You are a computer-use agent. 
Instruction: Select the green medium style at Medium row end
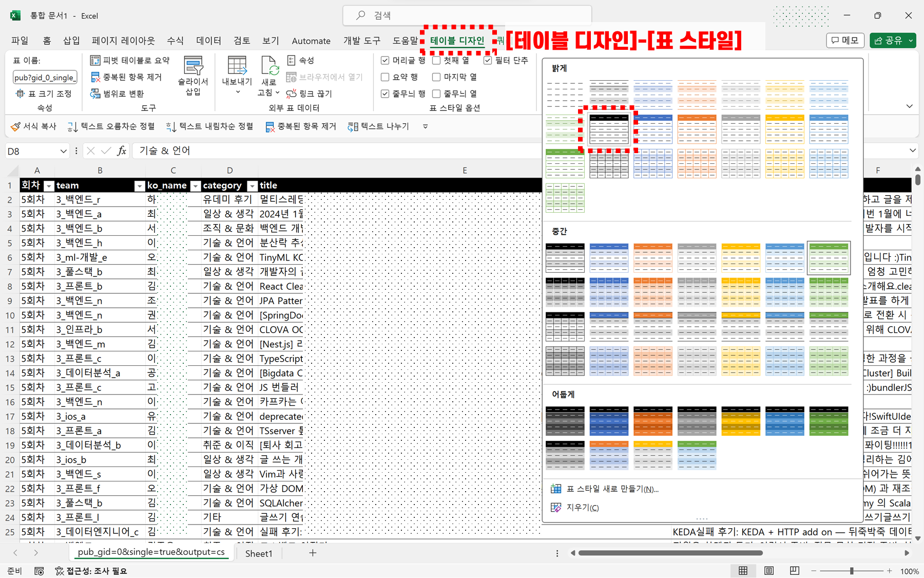pos(829,258)
